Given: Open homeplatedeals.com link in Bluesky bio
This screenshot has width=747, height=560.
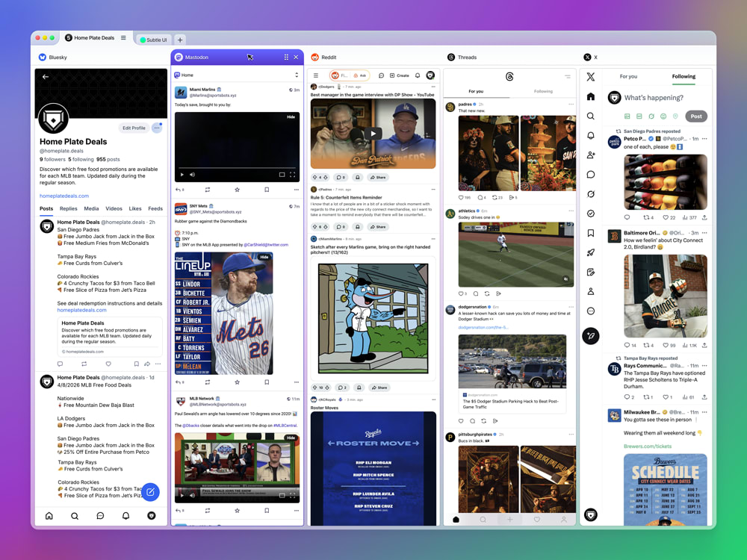Looking at the screenshot, I should [63, 196].
